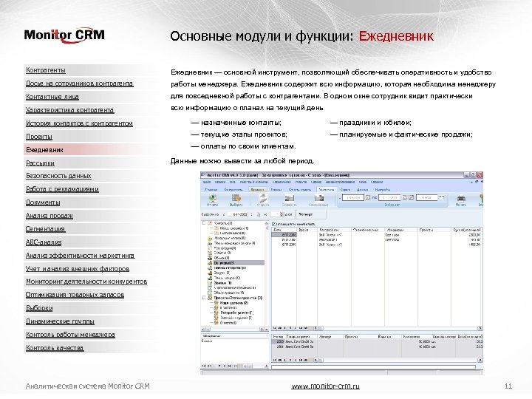Open the Файл menu

tap(207, 183)
